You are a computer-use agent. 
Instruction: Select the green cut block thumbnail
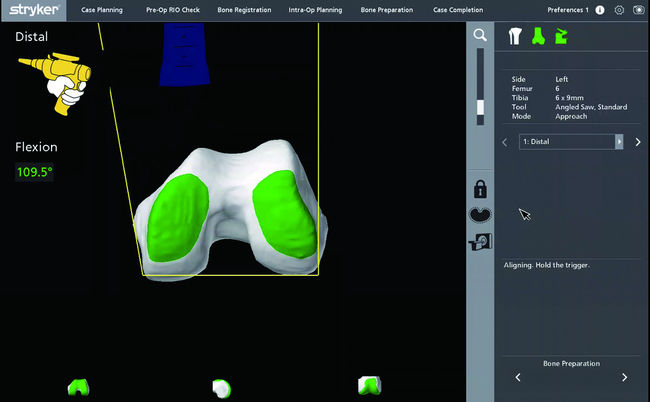click(369, 385)
